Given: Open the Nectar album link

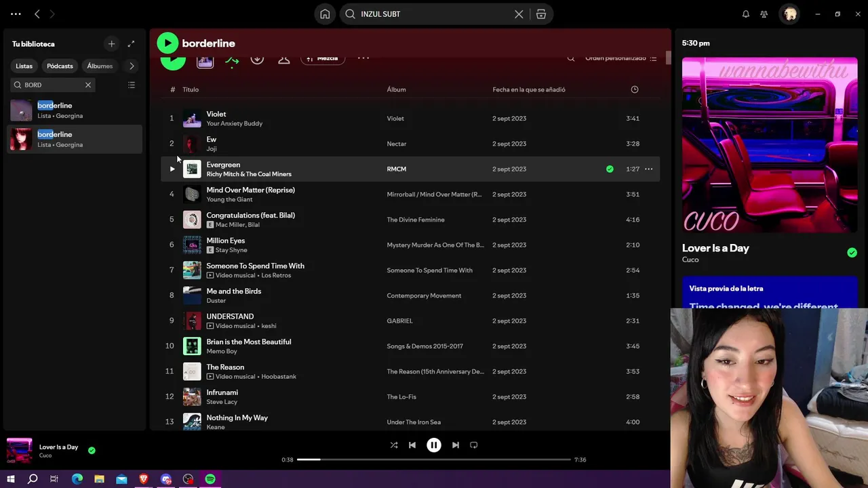Looking at the screenshot, I should click(397, 144).
